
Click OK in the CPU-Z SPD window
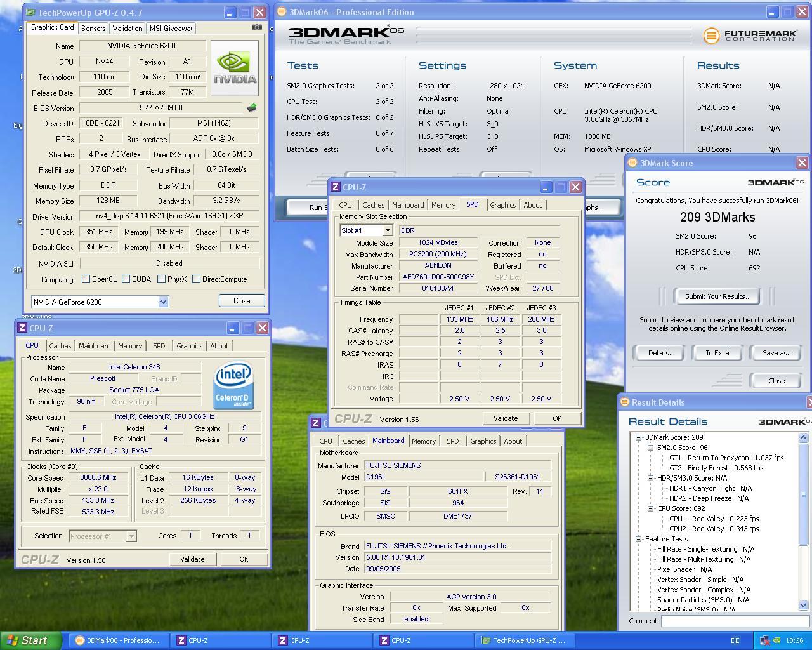coord(557,418)
